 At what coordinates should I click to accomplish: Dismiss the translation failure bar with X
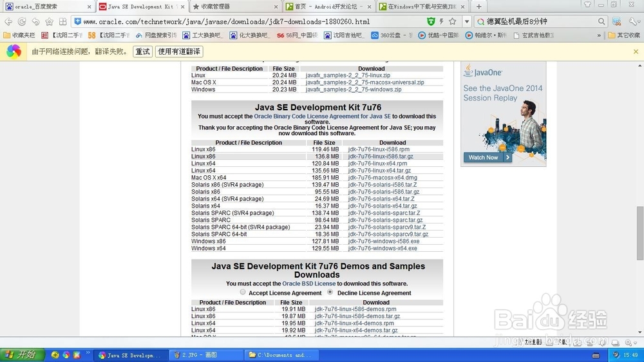636,52
